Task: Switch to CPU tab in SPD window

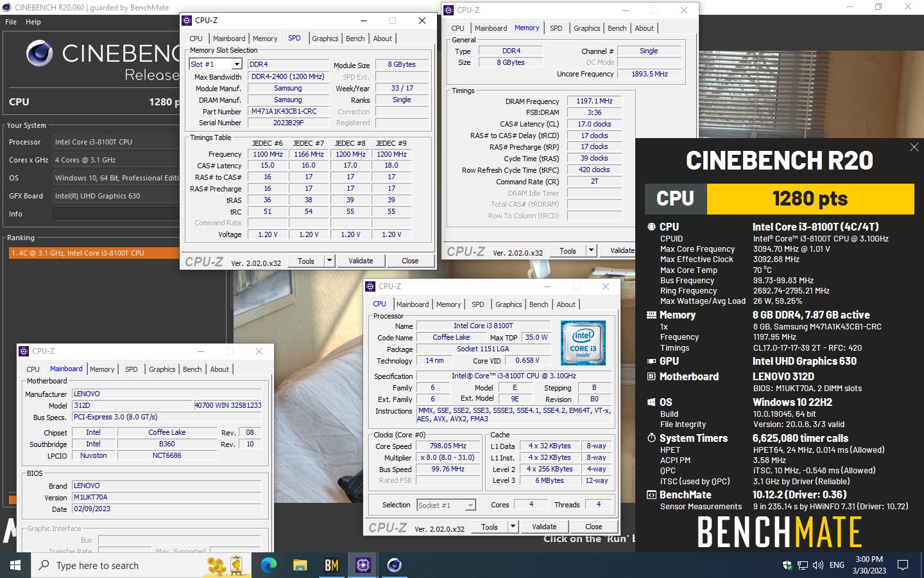Action: point(196,39)
